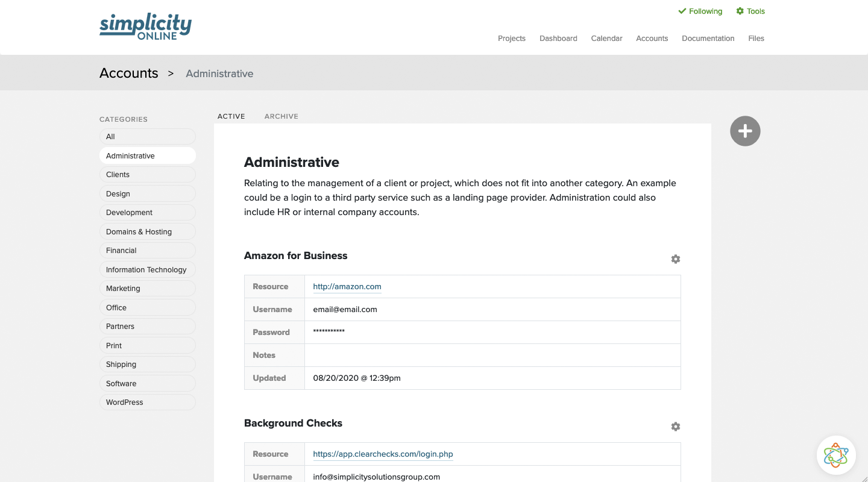
Task: Select Accounts in the top navigation
Action: tap(652, 39)
